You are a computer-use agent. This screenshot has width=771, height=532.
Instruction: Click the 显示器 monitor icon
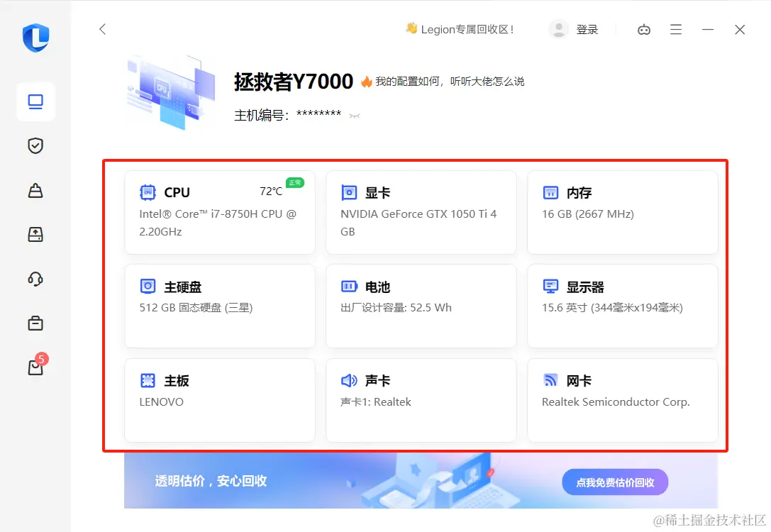click(x=550, y=286)
